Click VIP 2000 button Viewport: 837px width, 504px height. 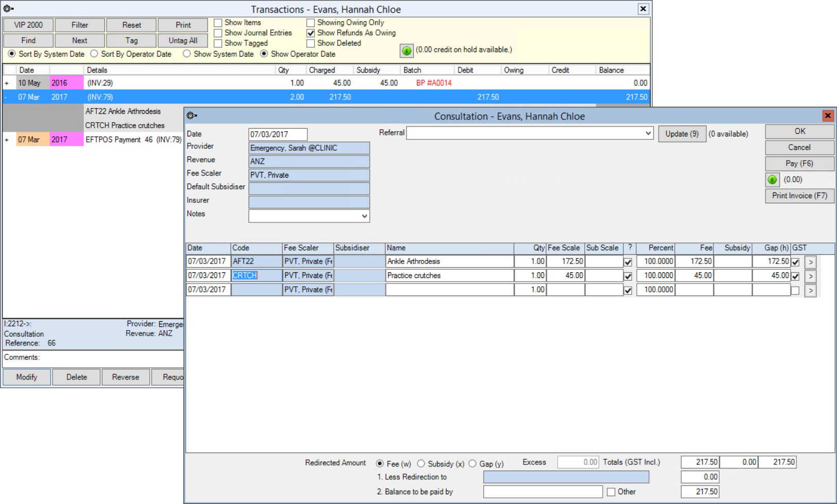pos(28,25)
